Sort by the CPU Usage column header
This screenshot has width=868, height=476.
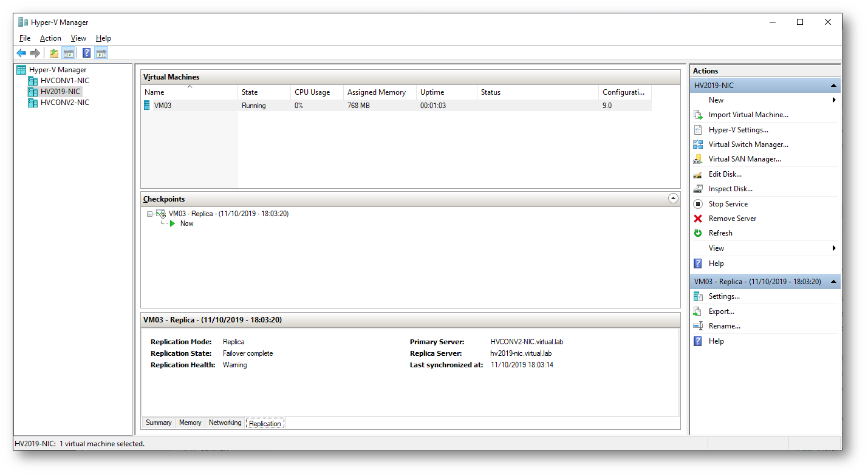(317, 92)
